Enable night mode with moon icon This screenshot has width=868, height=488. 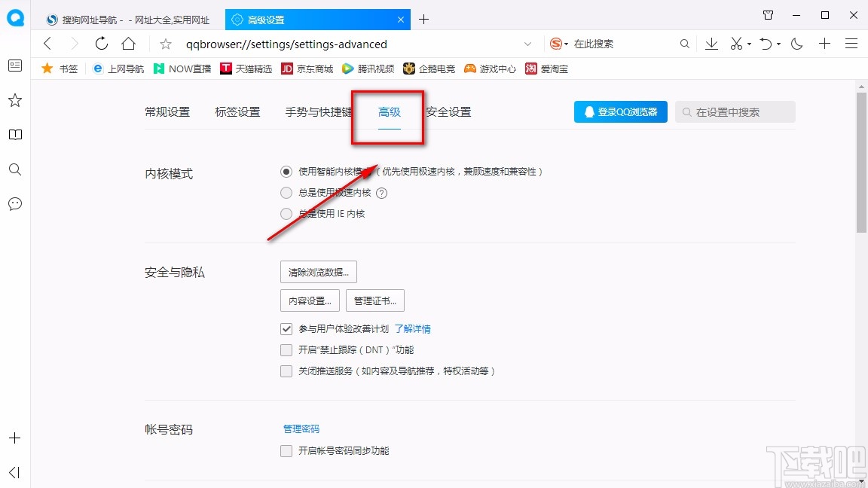pyautogui.click(x=796, y=44)
